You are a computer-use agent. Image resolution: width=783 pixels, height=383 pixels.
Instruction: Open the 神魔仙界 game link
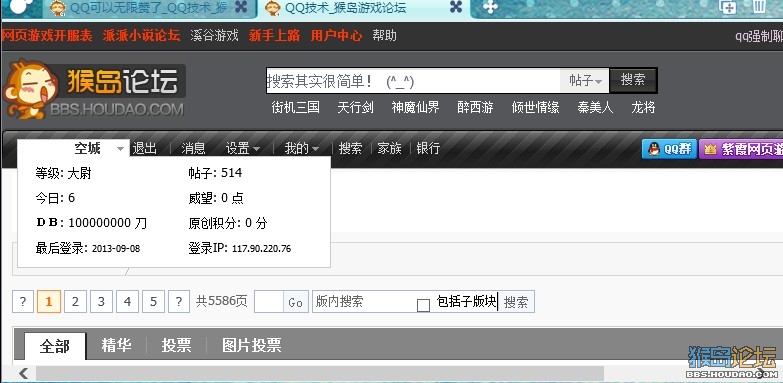pos(415,107)
